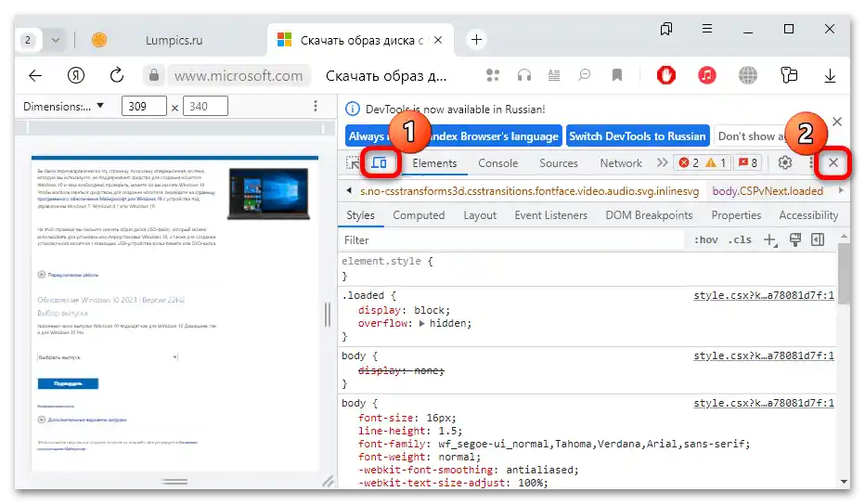The width and height of the screenshot is (865, 504).
Task: Open reader mode icon
Action: (x=554, y=75)
